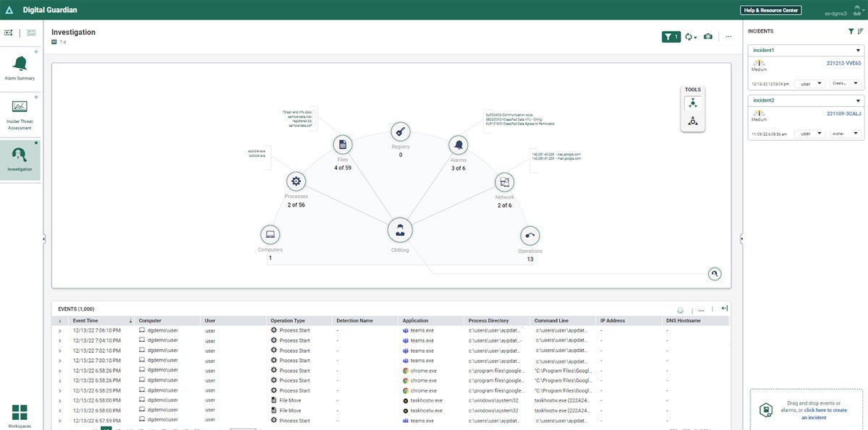Click the Help & Resource Center button
Viewport: 868px width, 430px height.
tap(770, 10)
